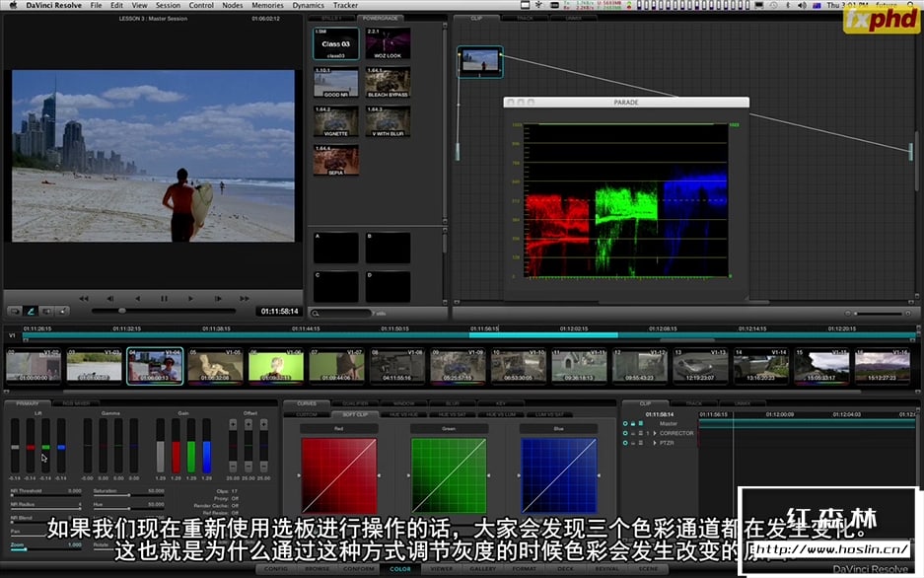Open the Tracker menu
This screenshot has height=578, width=924.
pos(345,5)
